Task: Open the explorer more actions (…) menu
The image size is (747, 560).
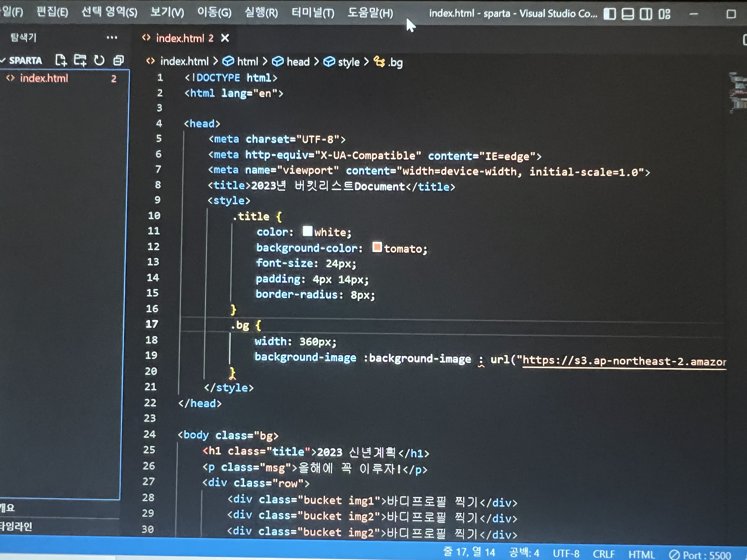Action: click(112, 37)
